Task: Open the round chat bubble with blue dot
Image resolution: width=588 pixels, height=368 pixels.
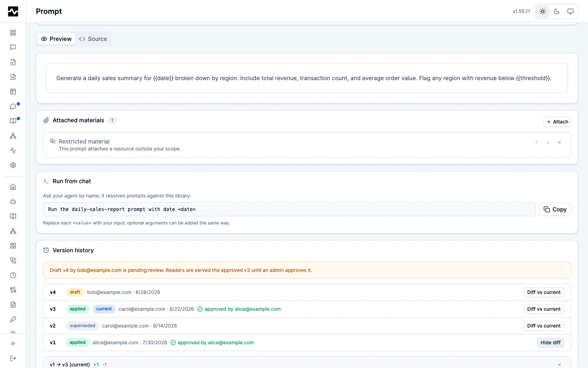Action: 13,106
